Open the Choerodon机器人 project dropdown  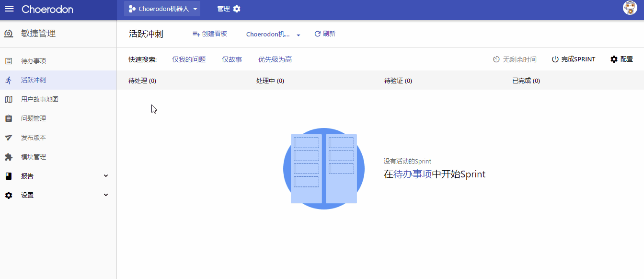[x=162, y=9]
